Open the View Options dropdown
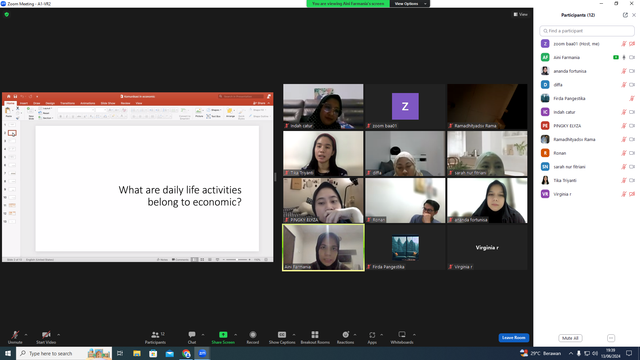 point(410,4)
